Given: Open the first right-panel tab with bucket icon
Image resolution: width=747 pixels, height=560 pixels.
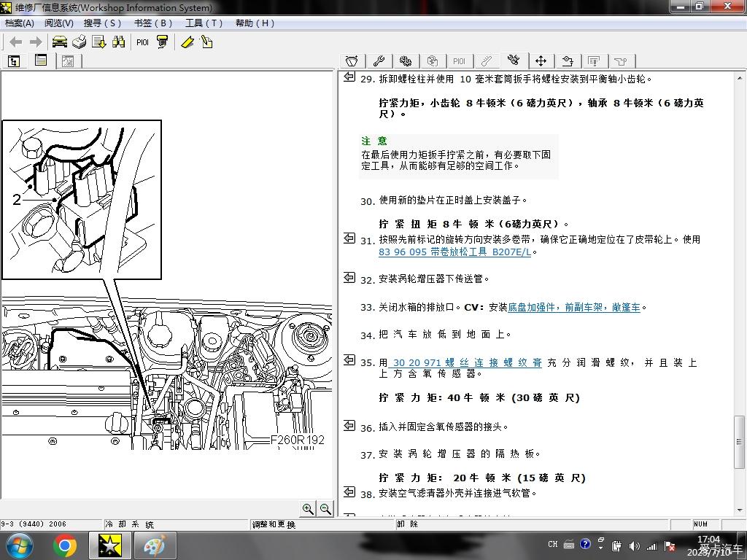Looking at the screenshot, I should (x=352, y=61).
